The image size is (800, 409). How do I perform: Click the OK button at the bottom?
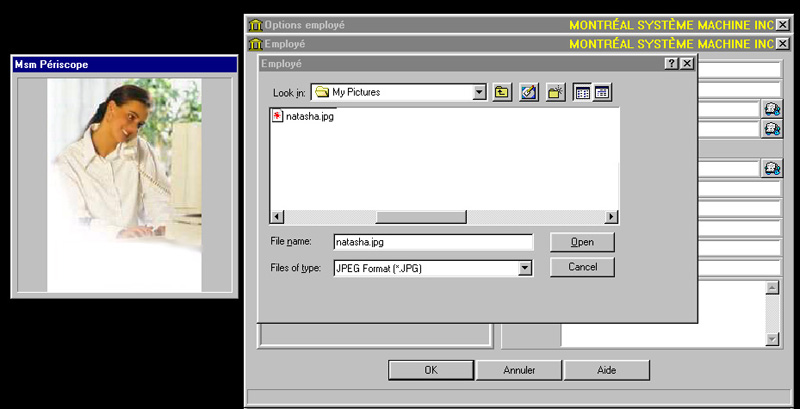coord(430,370)
